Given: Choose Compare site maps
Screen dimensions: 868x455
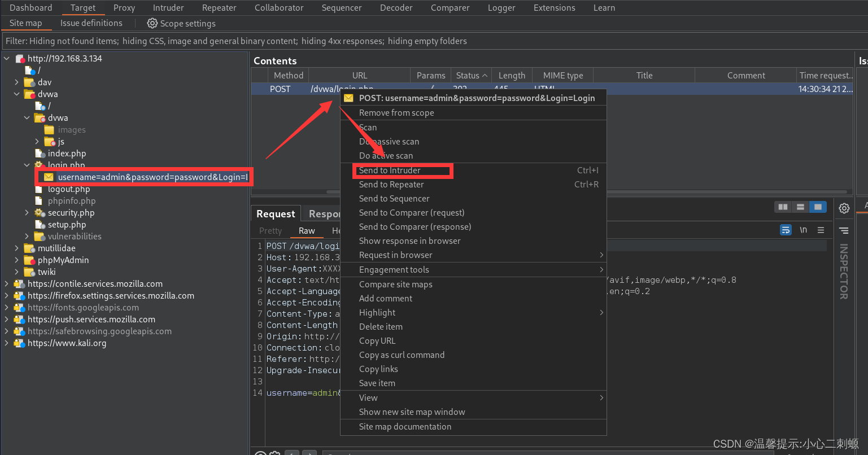Looking at the screenshot, I should 473,285.
